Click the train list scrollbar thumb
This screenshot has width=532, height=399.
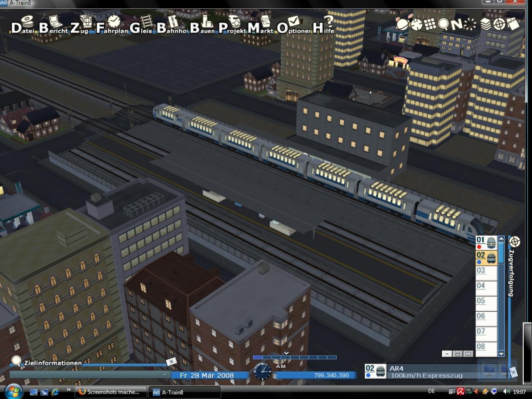click(x=501, y=252)
